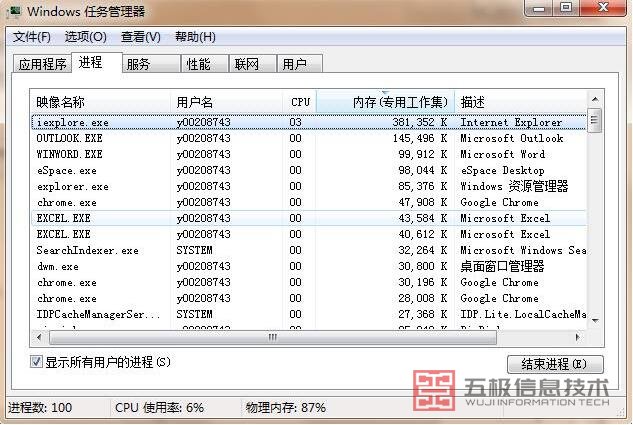Click the Microsoft Outlook description
The height and width of the screenshot is (425, 633).
[x=511, y=138]
